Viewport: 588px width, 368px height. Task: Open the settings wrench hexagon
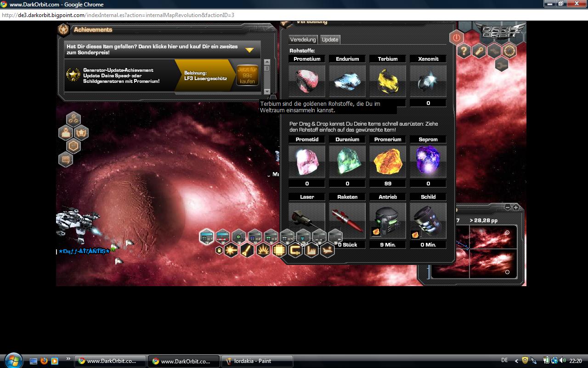click(479, 51)
